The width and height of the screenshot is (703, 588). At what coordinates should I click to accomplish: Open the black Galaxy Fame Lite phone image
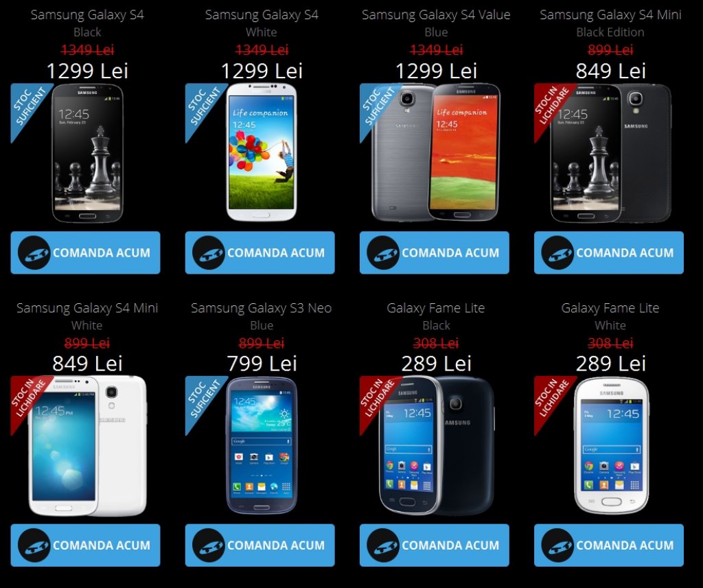436,446
